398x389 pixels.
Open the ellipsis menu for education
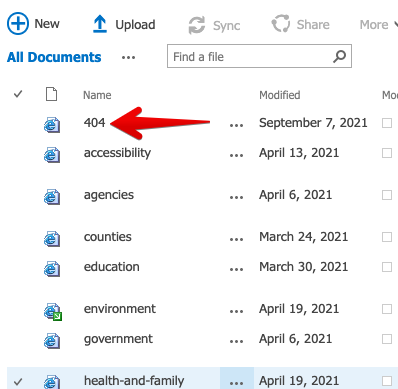tap(236, 270)
